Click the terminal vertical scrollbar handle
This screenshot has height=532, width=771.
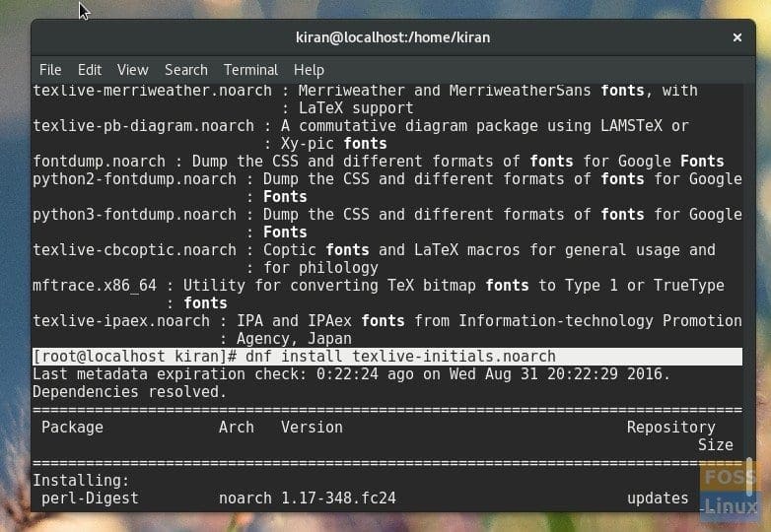[749, 477]
